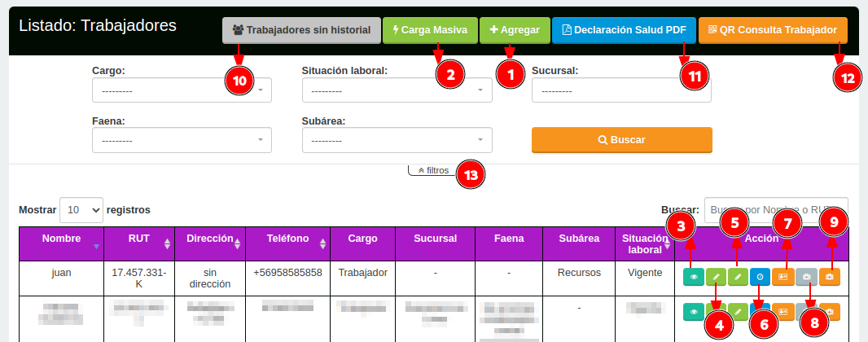View juan's worker details with eye icon

pyautogui.click(x=694, y=277)
